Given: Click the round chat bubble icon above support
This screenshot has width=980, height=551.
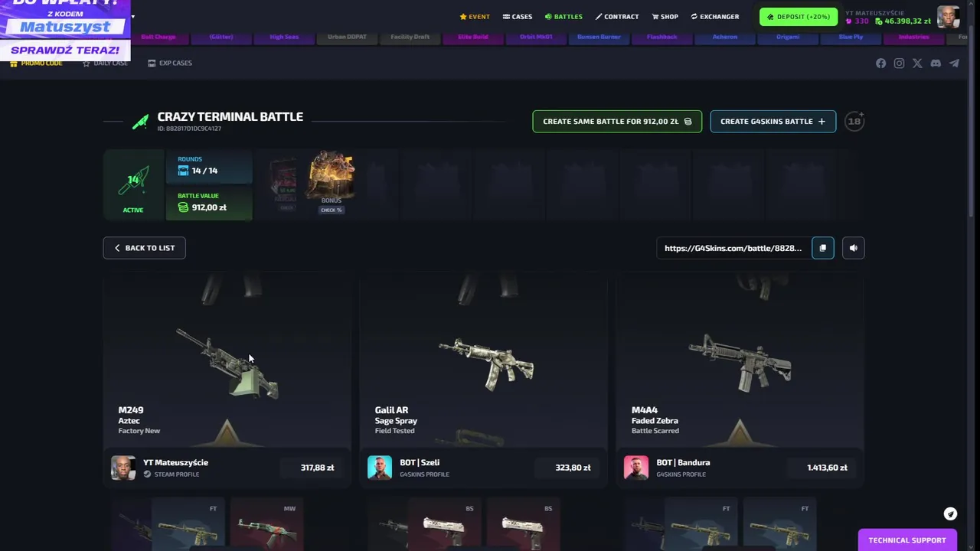Looking at the screenshot, I should pos(950,514).
